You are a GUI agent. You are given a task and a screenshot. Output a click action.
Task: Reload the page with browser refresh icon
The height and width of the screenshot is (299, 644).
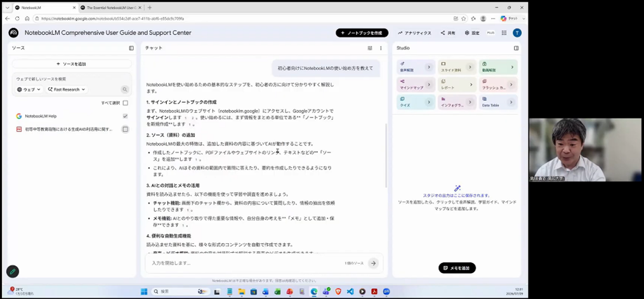coord(17,18)
